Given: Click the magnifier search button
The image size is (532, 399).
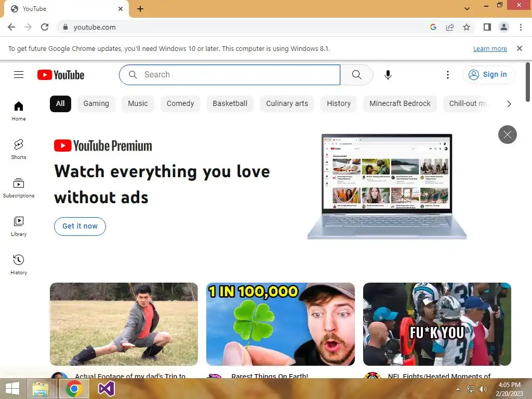Looking at the screenshot, I should [356, 75].
